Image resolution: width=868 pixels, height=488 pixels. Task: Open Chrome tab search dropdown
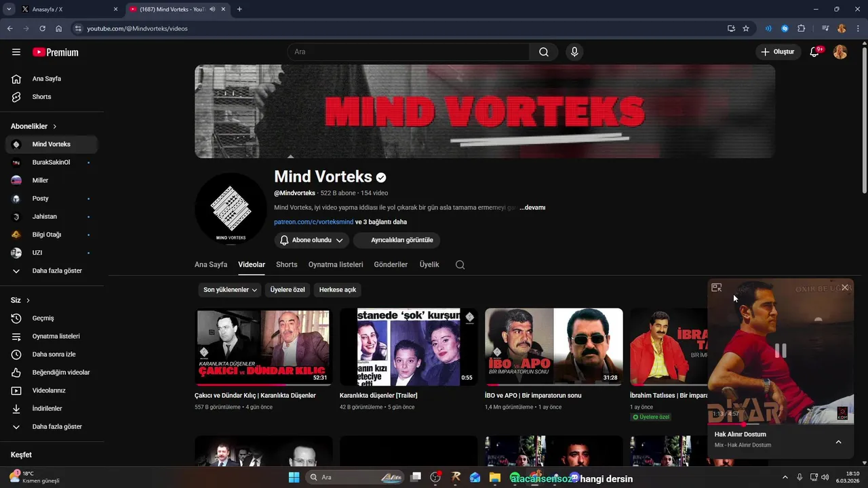pos(9,9)
